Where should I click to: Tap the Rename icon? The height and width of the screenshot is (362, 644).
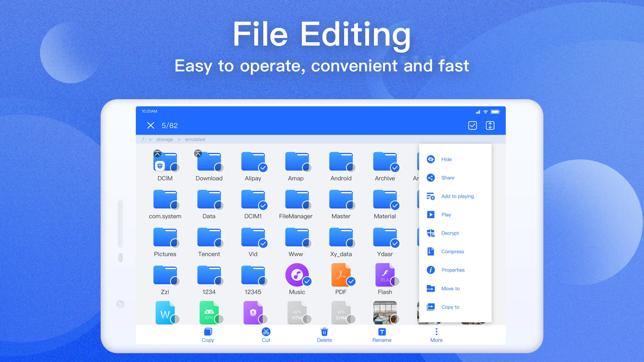[x=382, y=332]
